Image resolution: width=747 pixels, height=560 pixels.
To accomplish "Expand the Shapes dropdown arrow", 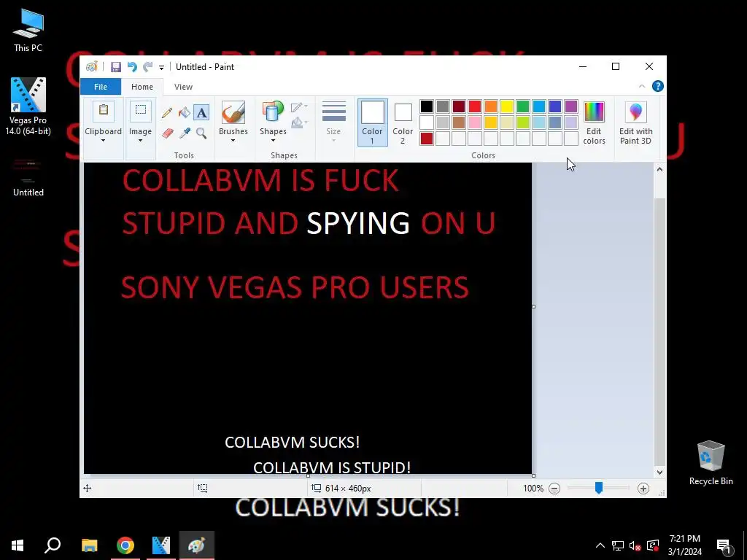I will pos(273,141).
